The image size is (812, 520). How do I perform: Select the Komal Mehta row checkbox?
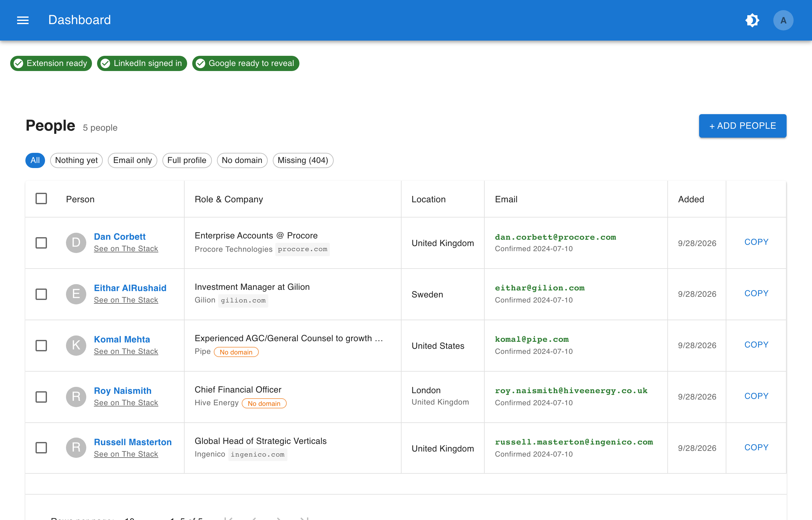tap(41, 345)
